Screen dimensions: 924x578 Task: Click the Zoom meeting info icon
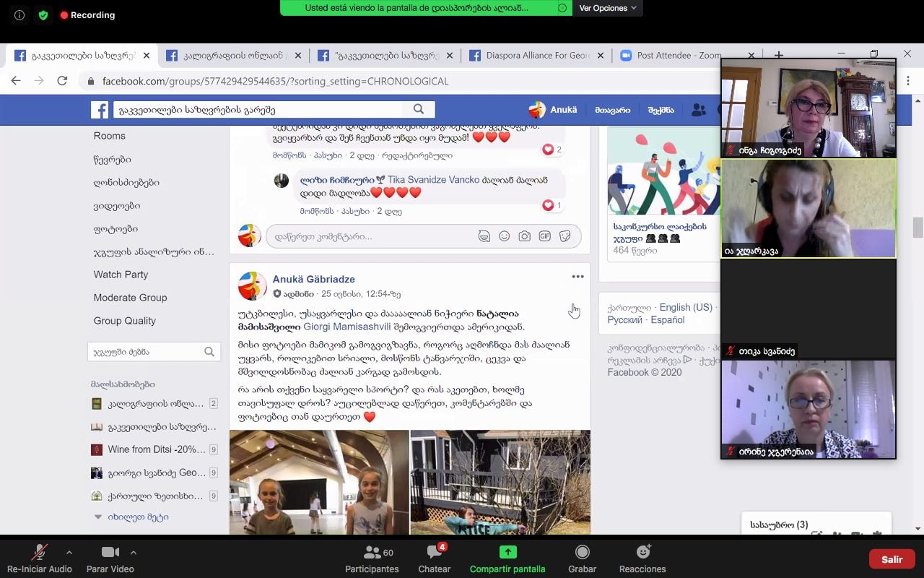pos(19,14)
